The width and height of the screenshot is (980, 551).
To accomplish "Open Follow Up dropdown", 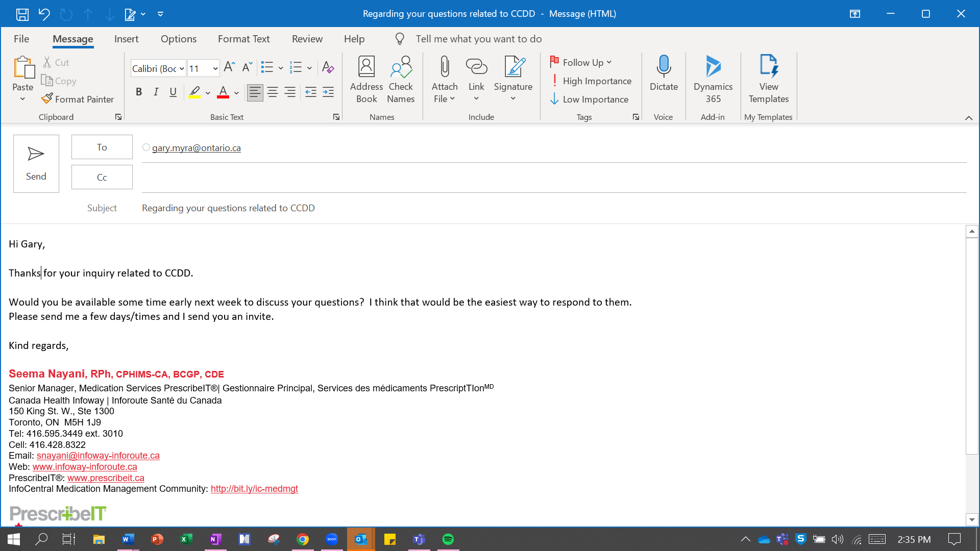I will point(581,62).
